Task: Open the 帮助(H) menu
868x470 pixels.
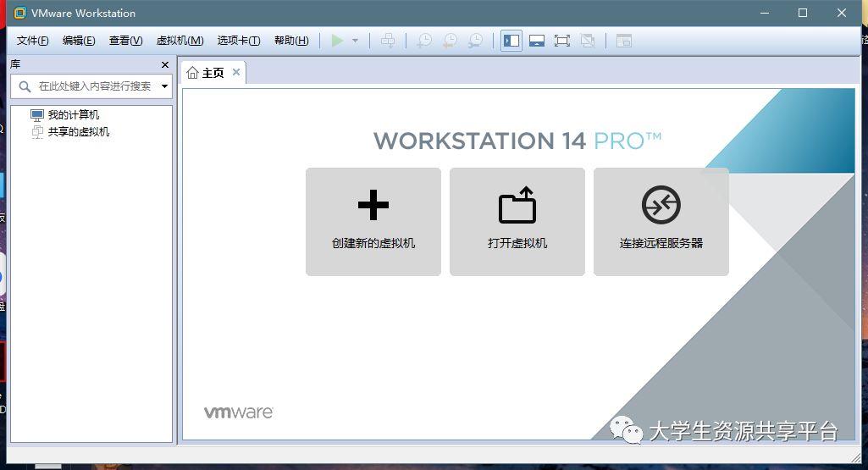Action: click(x=291, y=41)
